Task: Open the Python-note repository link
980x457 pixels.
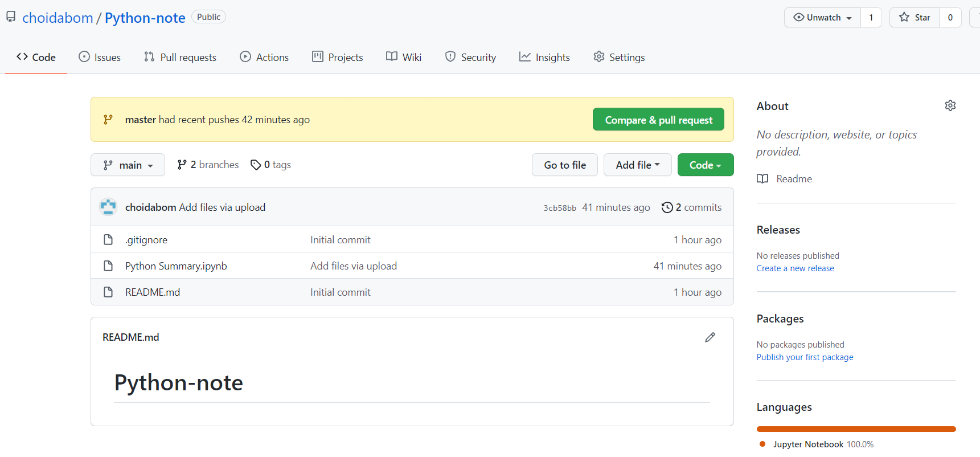Action: tap(145, 18)
